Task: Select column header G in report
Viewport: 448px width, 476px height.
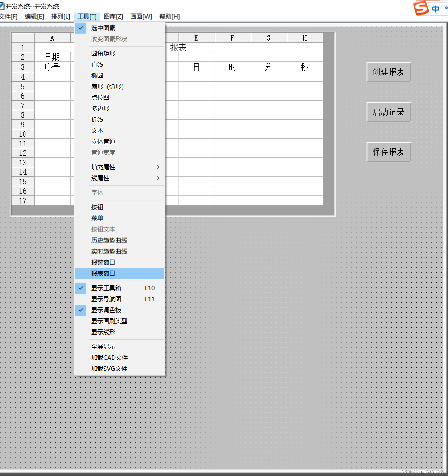Action: pyautogui.click(x=269, y=38)
